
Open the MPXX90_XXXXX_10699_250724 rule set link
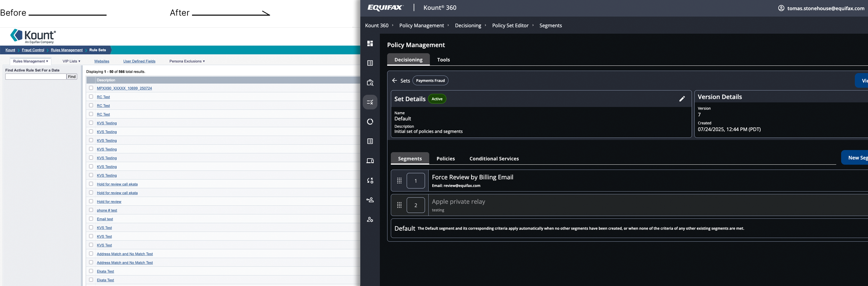[124, 88]
